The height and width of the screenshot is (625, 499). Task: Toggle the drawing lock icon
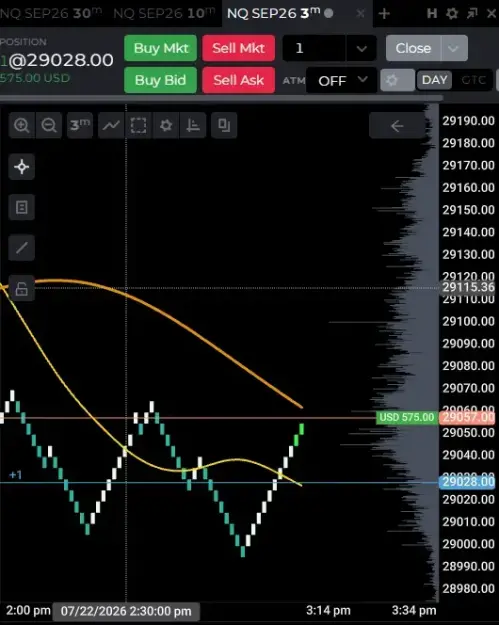click(x=22, y=289)
